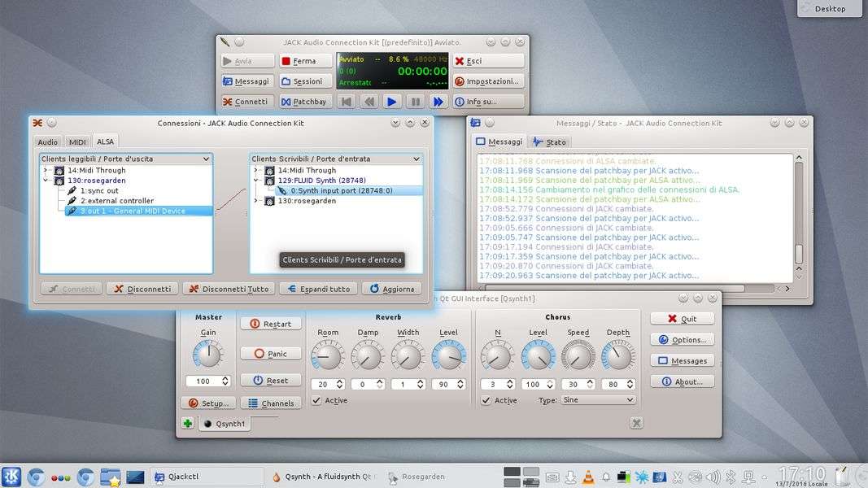The image size is (868, 488).
Task: Expand the 14:Midi Through output client
Action: coord(46,171)
